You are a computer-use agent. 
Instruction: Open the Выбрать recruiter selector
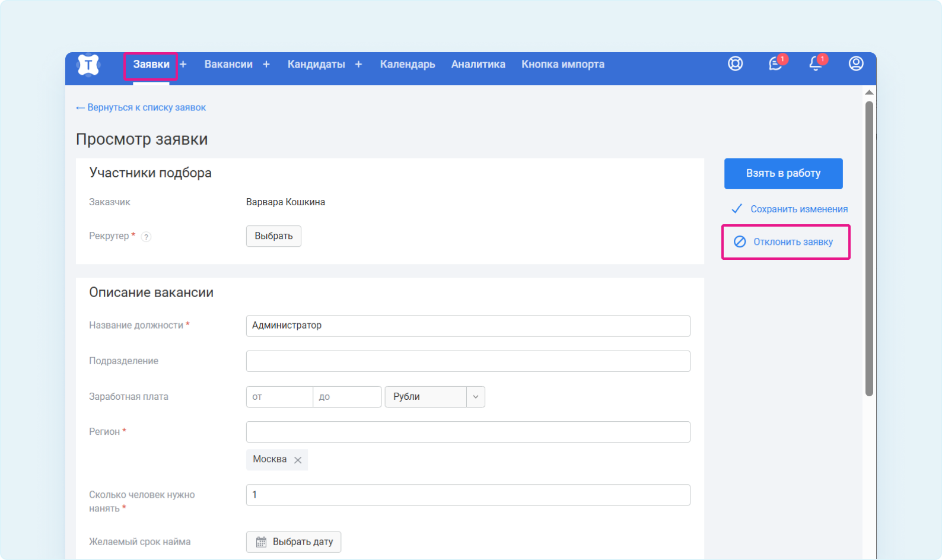point(273,236)
